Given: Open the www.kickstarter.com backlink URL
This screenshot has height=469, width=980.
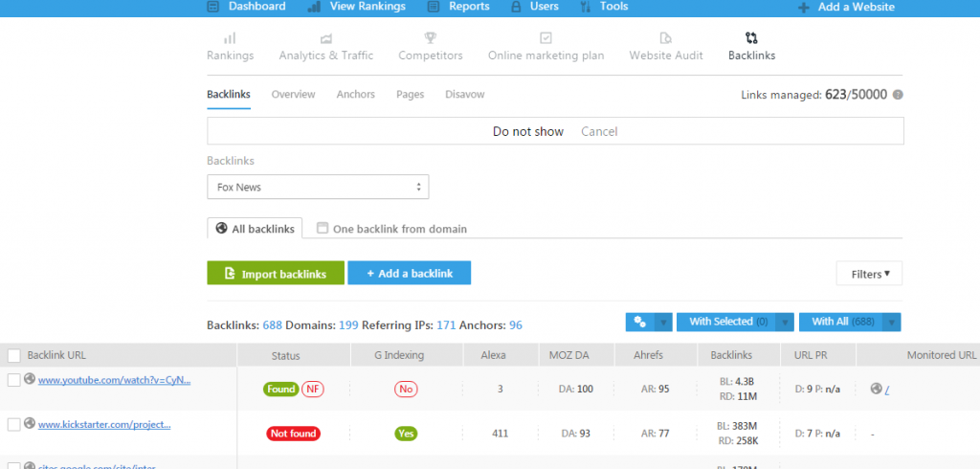Looking at the screenshot, I should (x=104, y=424).
